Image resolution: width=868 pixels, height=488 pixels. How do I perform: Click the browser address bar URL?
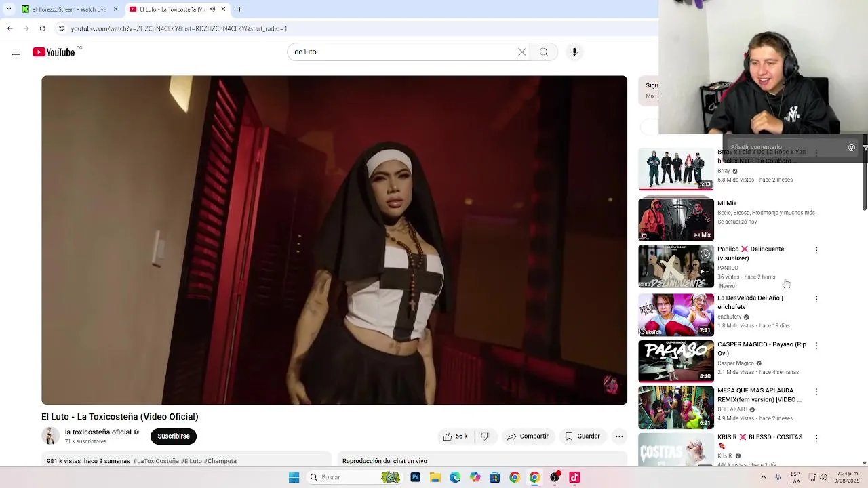click(x=179, y=28)
